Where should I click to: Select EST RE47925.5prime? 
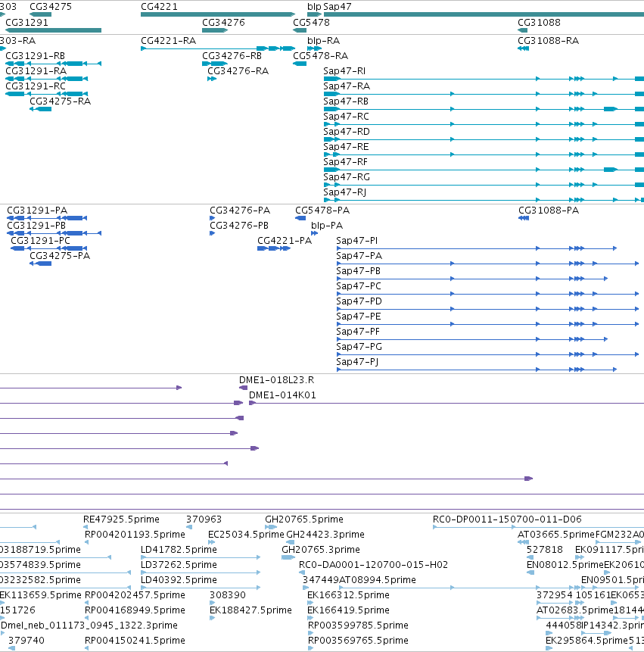121,519
